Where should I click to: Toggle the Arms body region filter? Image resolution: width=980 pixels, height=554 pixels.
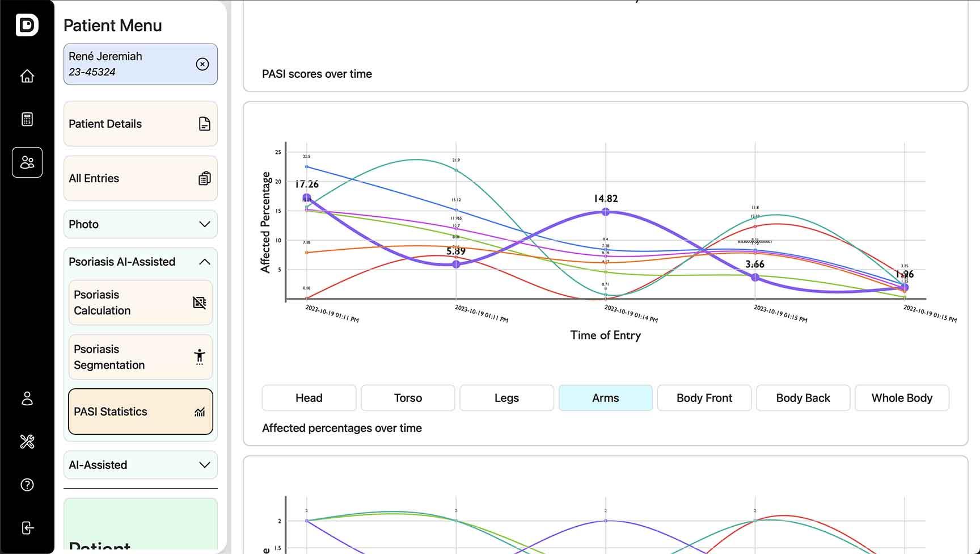click(x=605, y=398)
